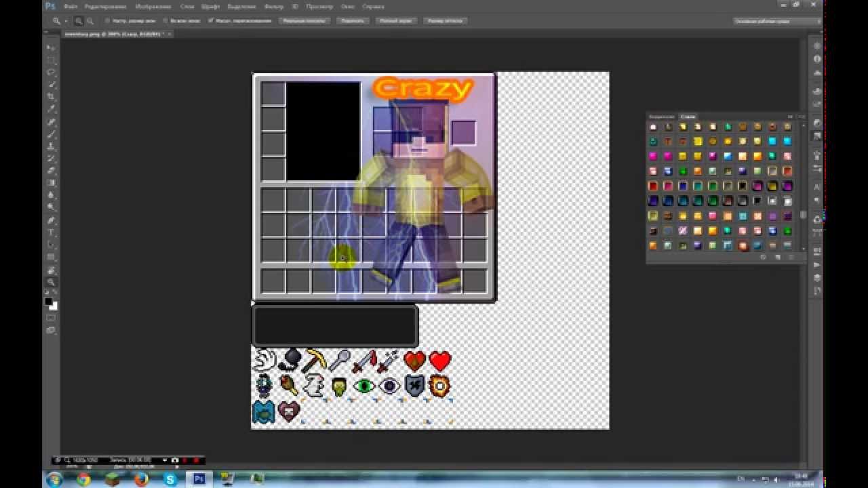The height and width of the screenshot is (488, 868).
Task: Toggle 'Во всех окнах' checkbox
Action: click(165, 21)
